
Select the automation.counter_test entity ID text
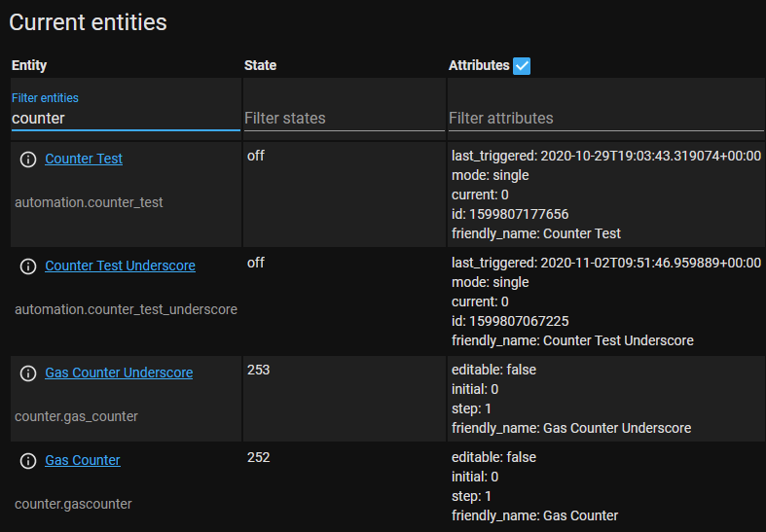click(89, 202)
